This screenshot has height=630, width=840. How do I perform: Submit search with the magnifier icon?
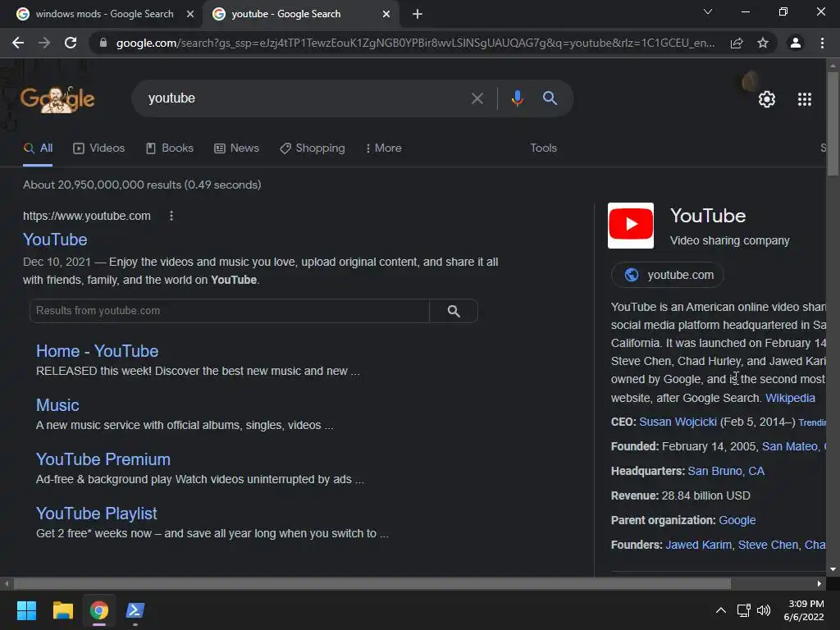[x=550, y=98]
